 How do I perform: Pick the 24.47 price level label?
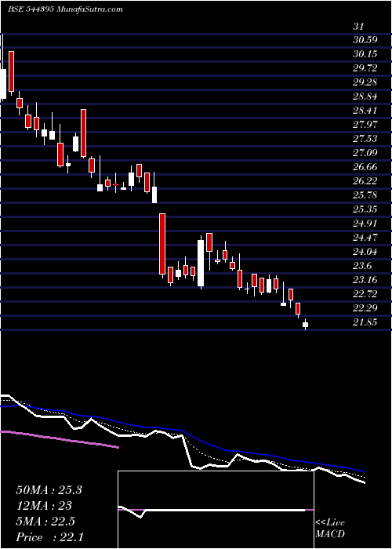pos(365,238)
